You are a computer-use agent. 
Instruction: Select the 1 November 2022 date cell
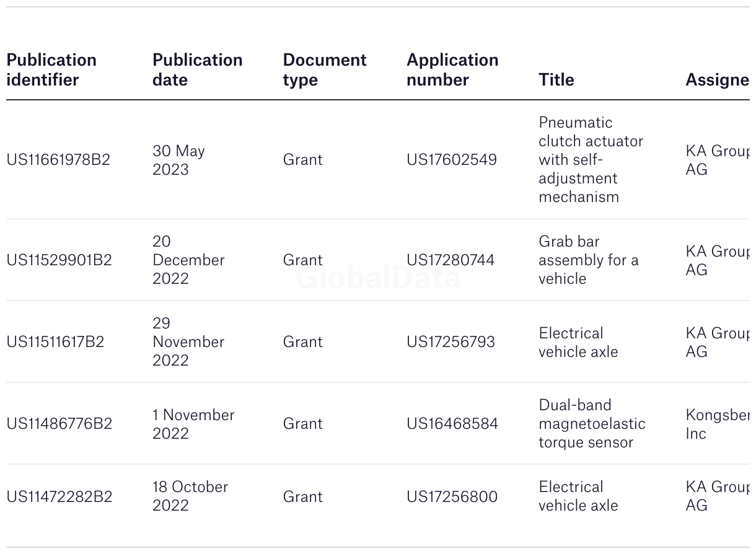pos(193,423)
